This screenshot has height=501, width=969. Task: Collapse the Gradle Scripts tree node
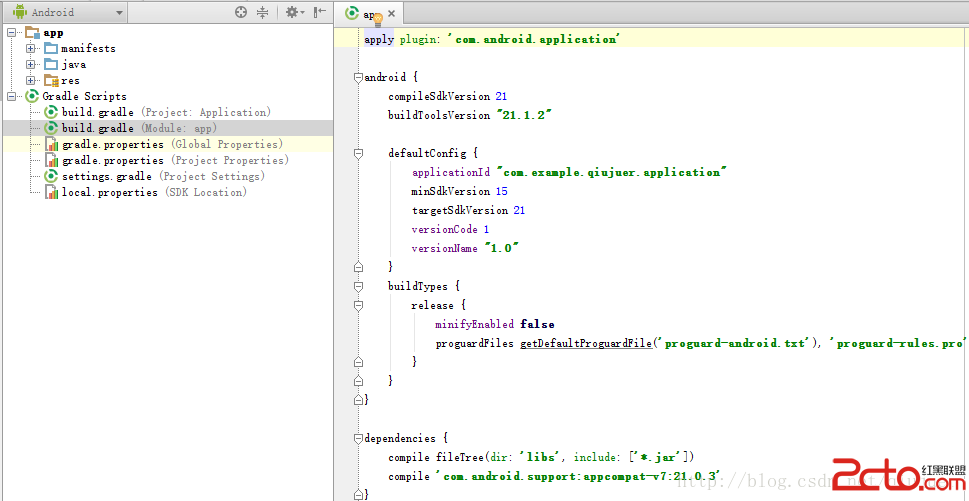(x=12, y=96)
